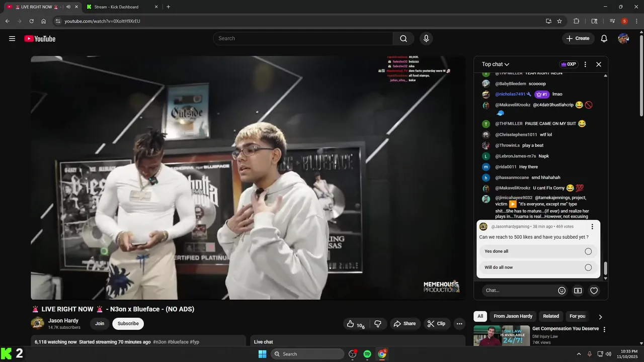
Task: Like the video with thumbs up
Action: click(355, 324)
